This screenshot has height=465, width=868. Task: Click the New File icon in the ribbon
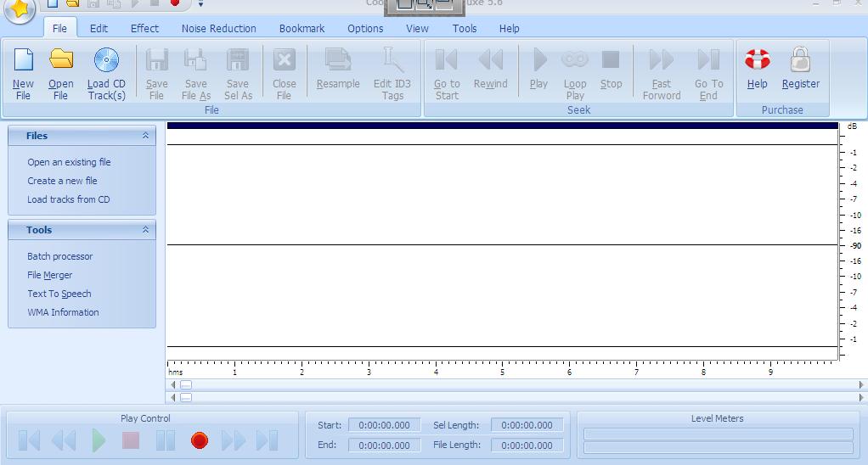click(23, 61)
